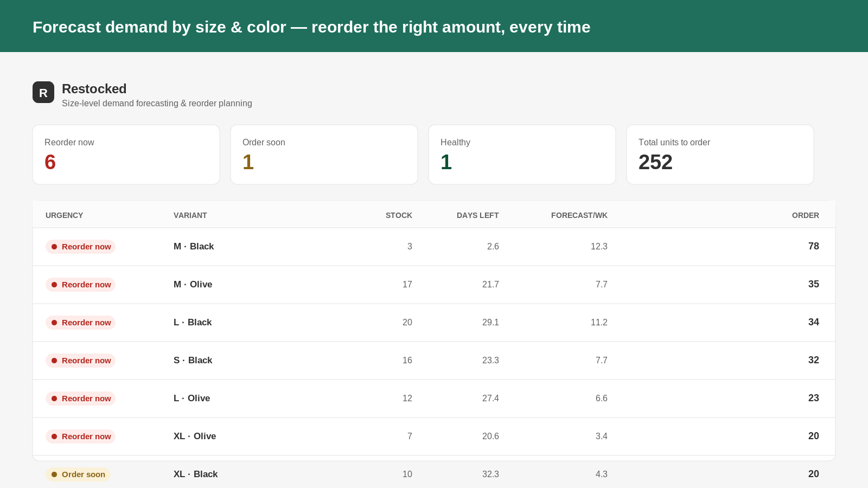Click stock value 12 for L · Olive
Screen dimensions: 868x488
[x=407, y=398]
